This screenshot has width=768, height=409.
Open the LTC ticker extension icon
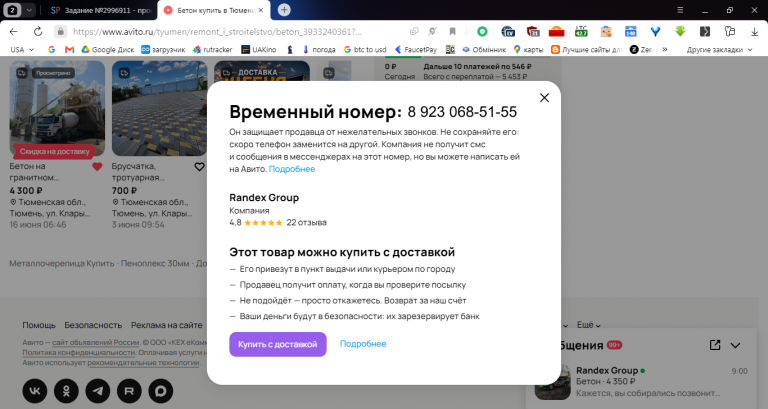point(581,32)
